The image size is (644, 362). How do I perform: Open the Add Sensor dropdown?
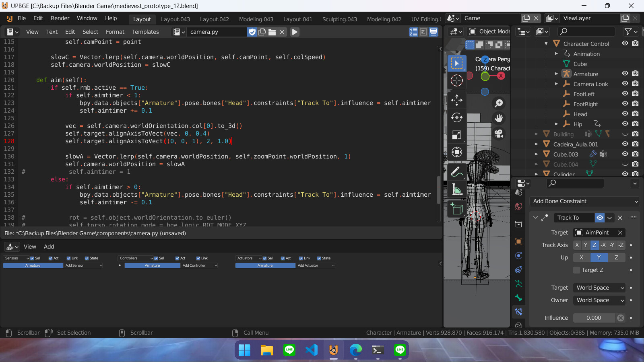pos(83,265)
